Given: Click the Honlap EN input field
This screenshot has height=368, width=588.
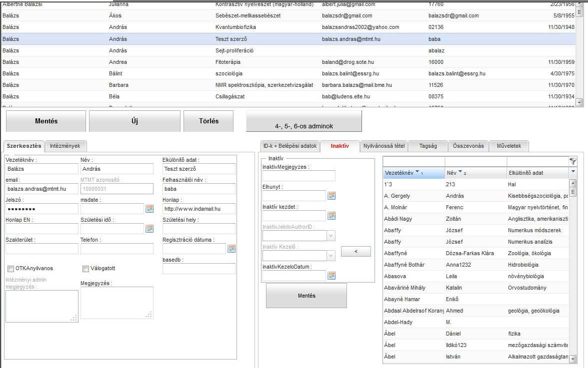Looking at the screenshot, I should pos(41,229).
